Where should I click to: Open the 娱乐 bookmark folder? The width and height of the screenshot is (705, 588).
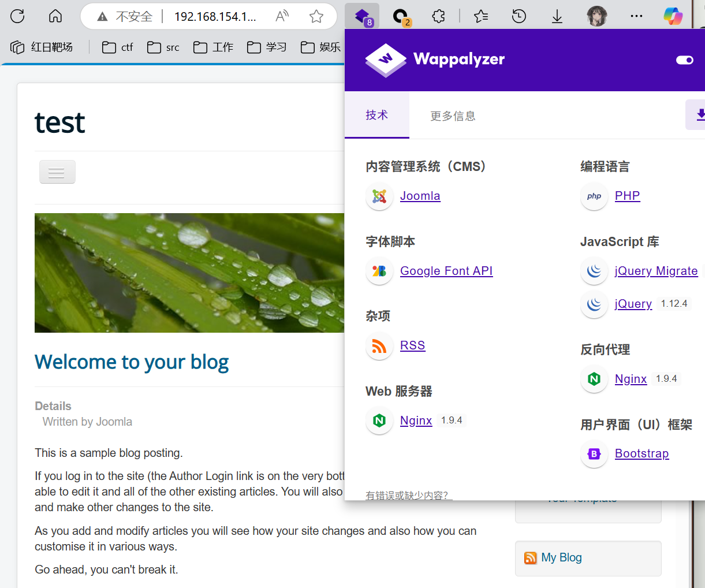point(321,47)
